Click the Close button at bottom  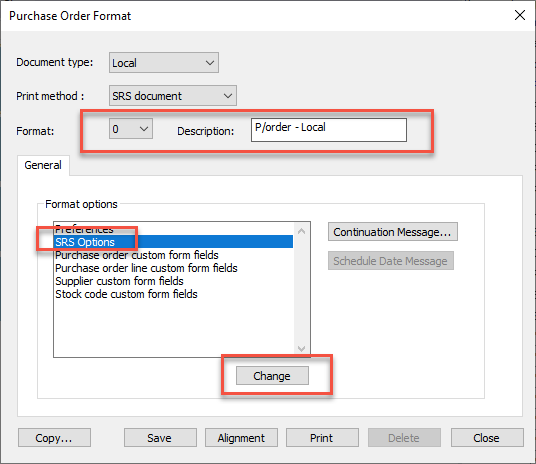(x=487, y=438)
